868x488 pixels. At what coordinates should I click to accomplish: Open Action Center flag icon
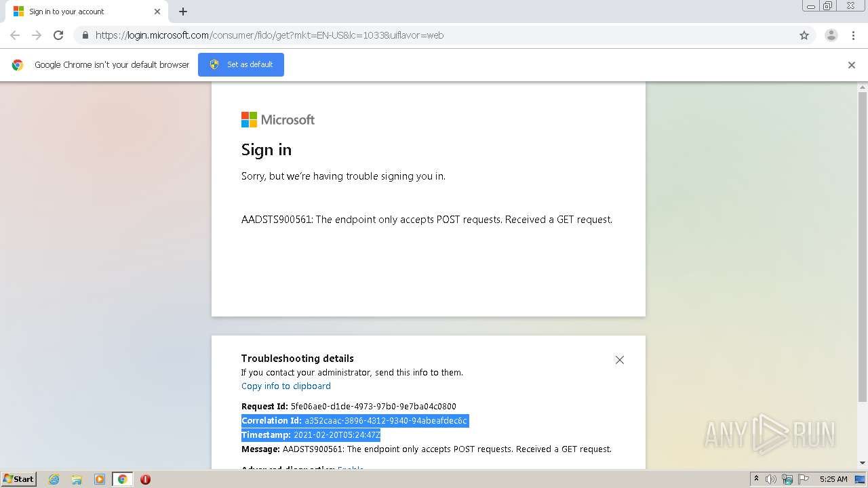[x=803, y=479]
